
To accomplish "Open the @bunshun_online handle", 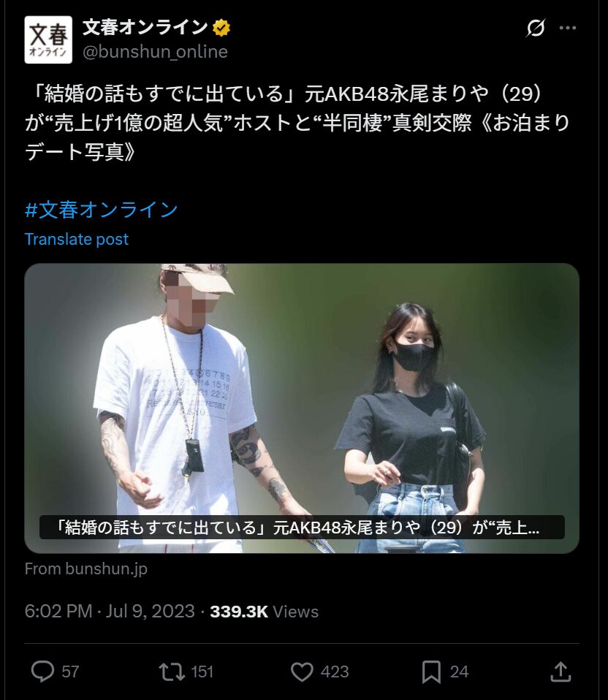I will (155, 52).
